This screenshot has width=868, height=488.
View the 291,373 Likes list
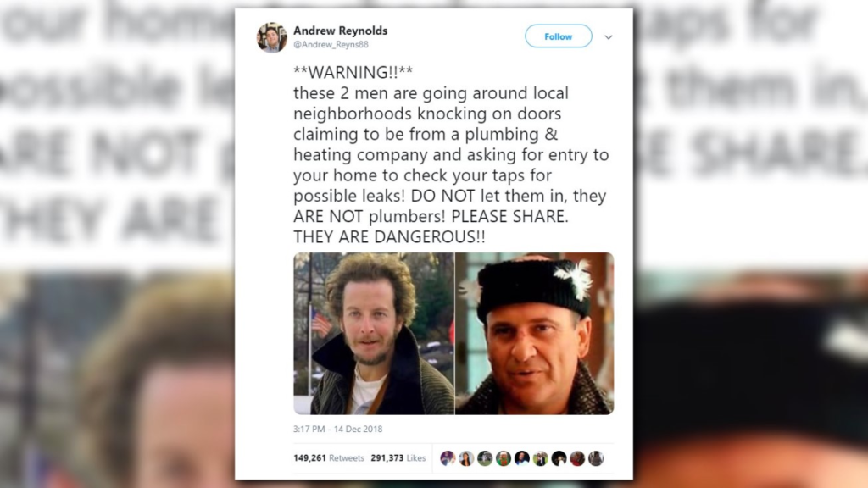pyautogui.click(x=398, y=458)
